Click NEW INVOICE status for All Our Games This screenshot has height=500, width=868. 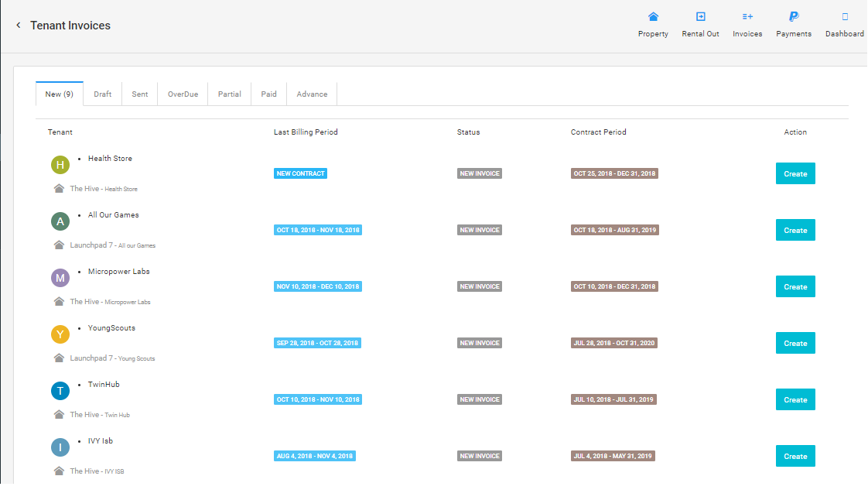tap(480, 231)
